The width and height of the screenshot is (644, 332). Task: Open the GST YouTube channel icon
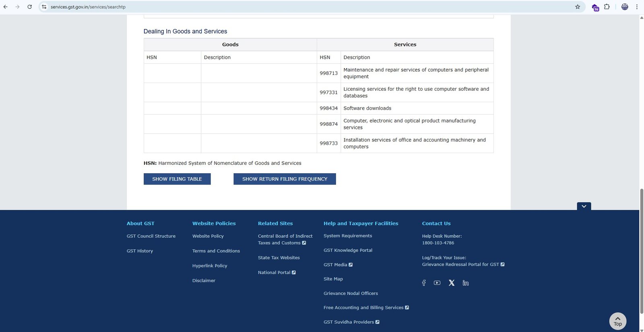click(437, 283)
